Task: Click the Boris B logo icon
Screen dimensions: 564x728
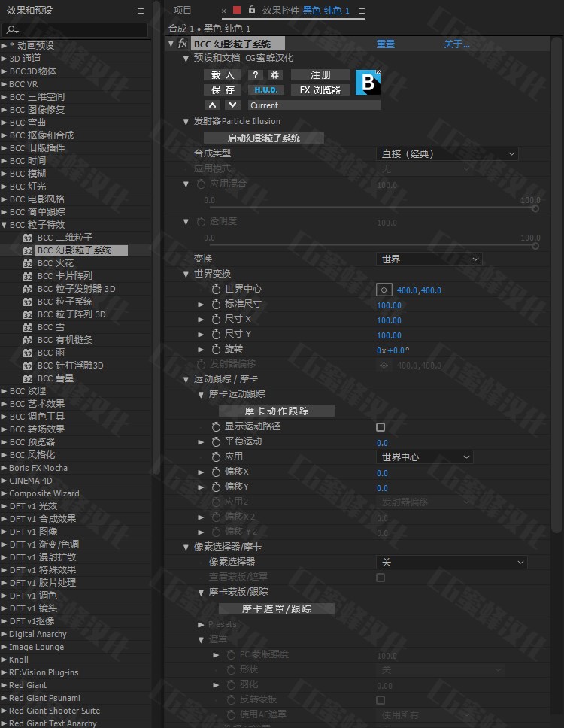Action: pyautogui.click(x=368, y=82)
